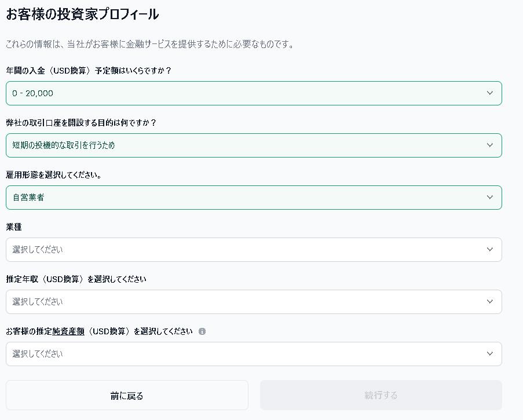Open the annual deposit amount dropdown
The width and height of the screenshot is (523, 420).
click(x=254, y=93)
